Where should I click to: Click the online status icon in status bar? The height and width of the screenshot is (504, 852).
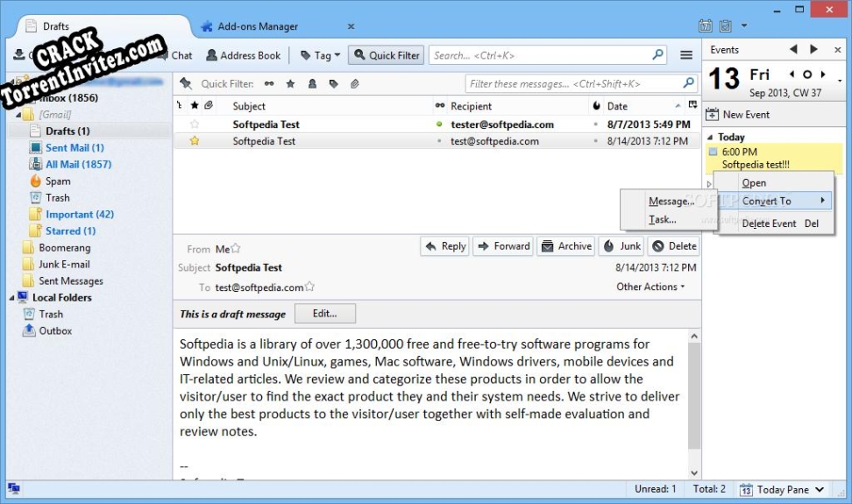(x=14, y=489)
